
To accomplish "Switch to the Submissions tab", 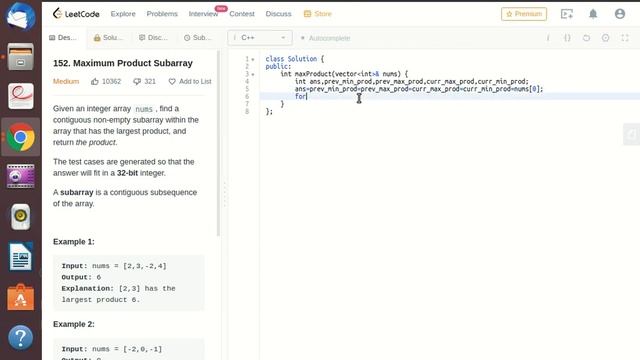I will point(198,38).
